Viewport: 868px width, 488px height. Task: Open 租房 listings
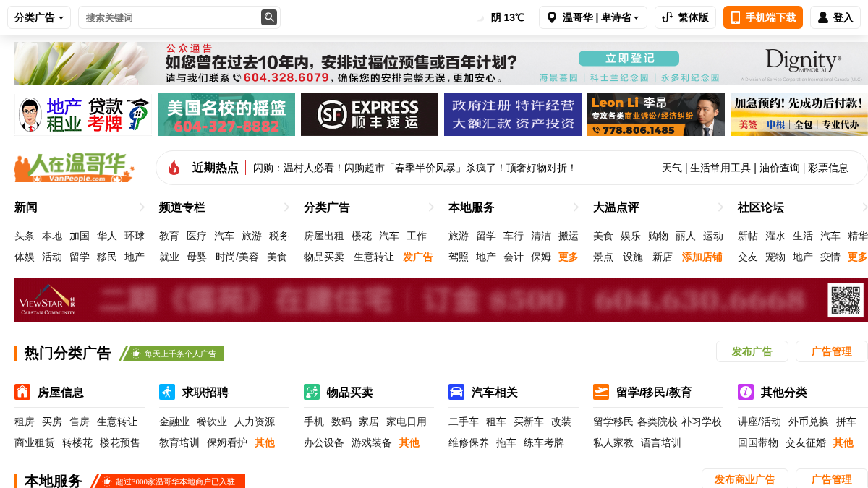[x=25, y=421]
